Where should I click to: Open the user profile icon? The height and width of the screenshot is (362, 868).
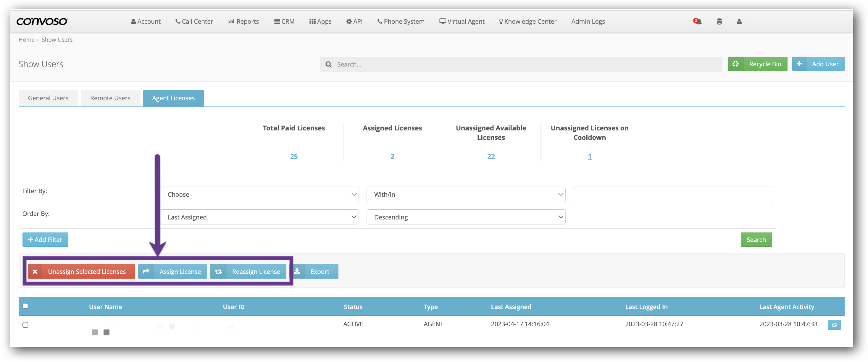click(x=739, y=22)
